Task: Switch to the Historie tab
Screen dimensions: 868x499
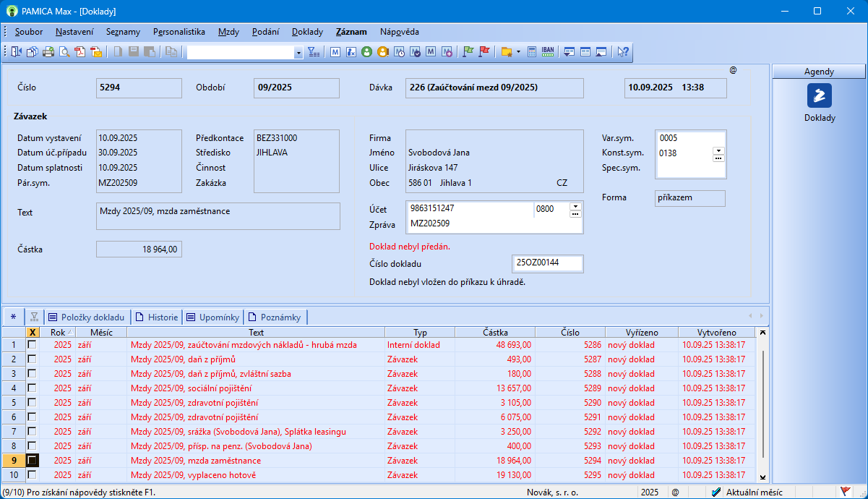Action: [157, 317]
